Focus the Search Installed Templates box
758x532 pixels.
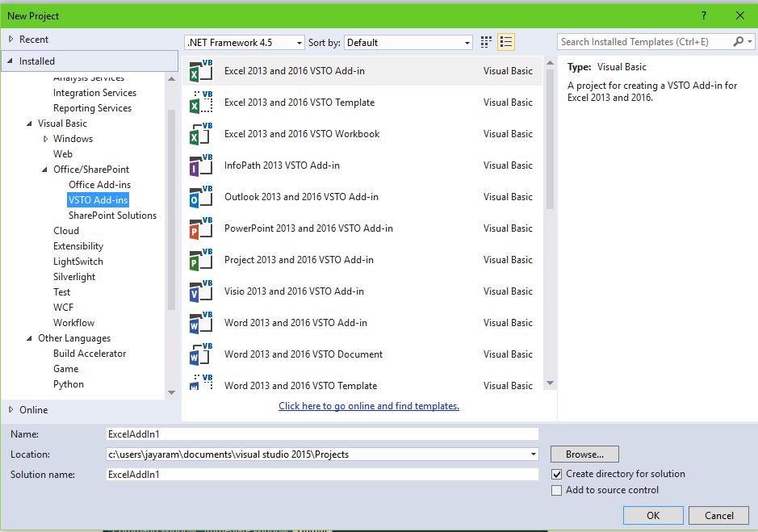point(645,42)
